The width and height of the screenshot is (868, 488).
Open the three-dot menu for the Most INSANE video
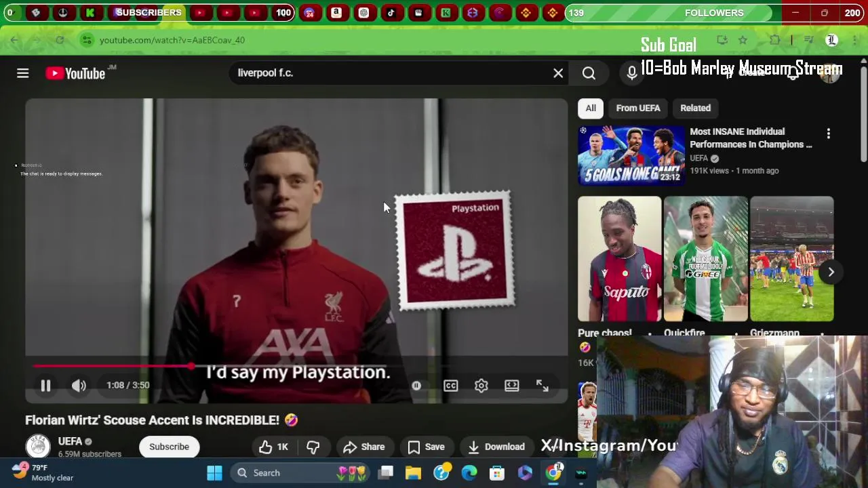coord(828,134)
